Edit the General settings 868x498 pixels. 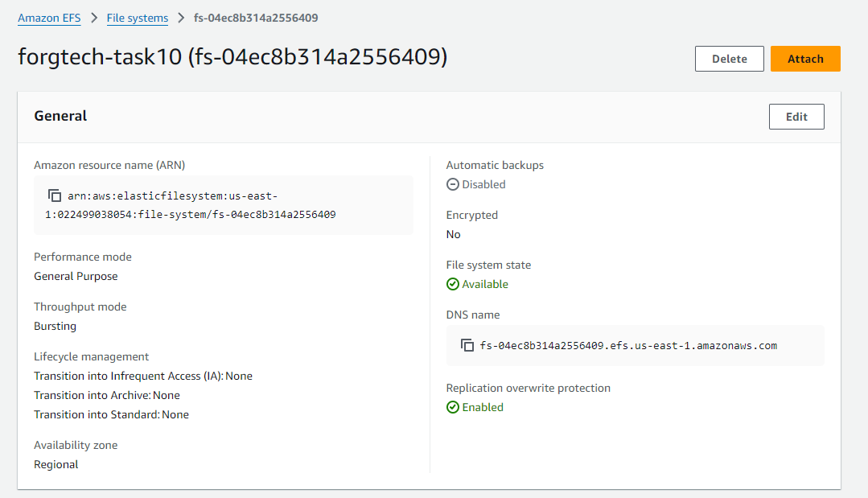pos(796,117)
